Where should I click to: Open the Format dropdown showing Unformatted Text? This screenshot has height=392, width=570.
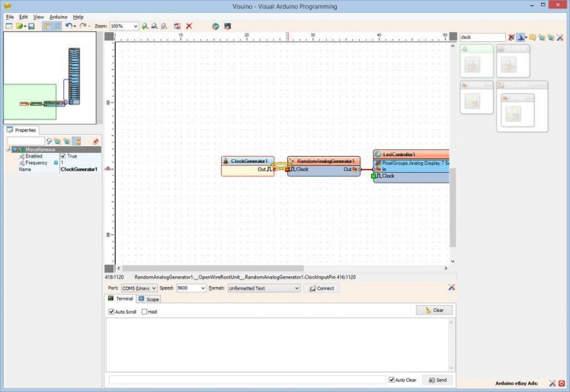[296, 288]
